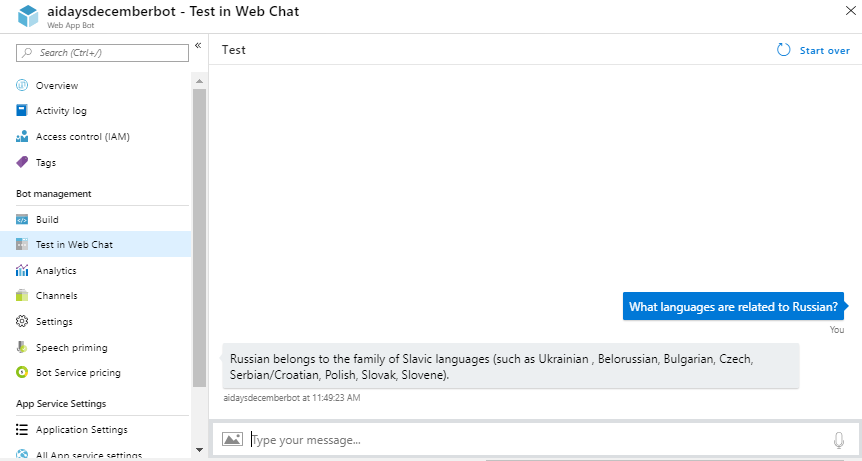Click the Access control (IAM) icon

tap(22, 136)
